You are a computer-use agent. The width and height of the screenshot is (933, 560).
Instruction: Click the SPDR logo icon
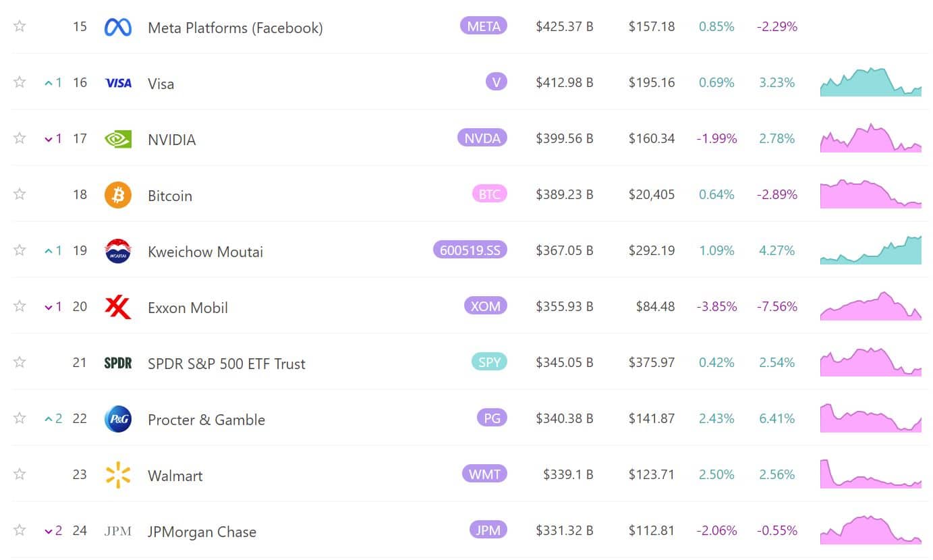pos(118,363)
